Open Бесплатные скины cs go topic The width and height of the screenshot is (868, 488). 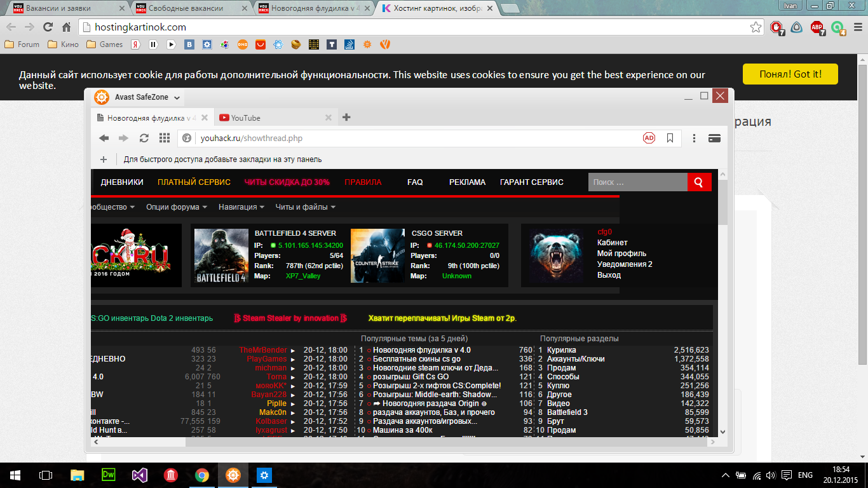point(417,359)
